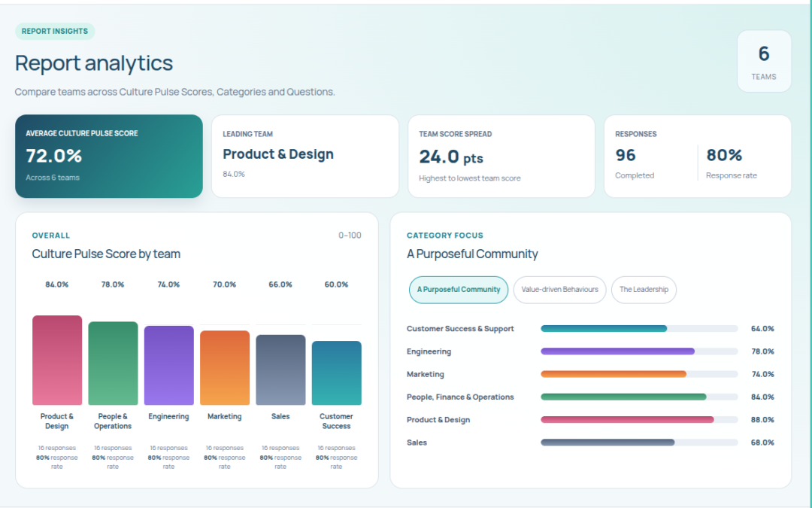The image size is (812, 508).
Task: Click the 'Customer Success & Support' row label
Action: coord(460,329)
